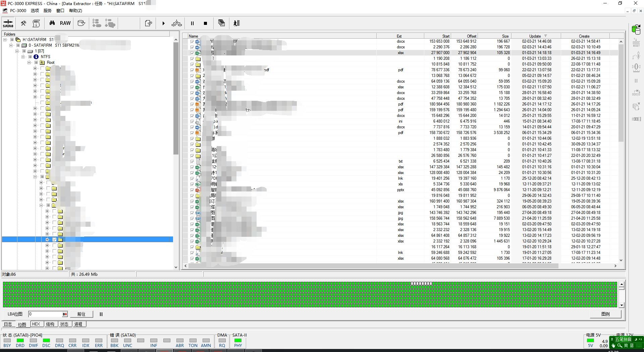Image resolution: width=644 pixels, height=352 pixels.
Task: Click the SATA0 port toolbar icon
Action: click(8, 24)
